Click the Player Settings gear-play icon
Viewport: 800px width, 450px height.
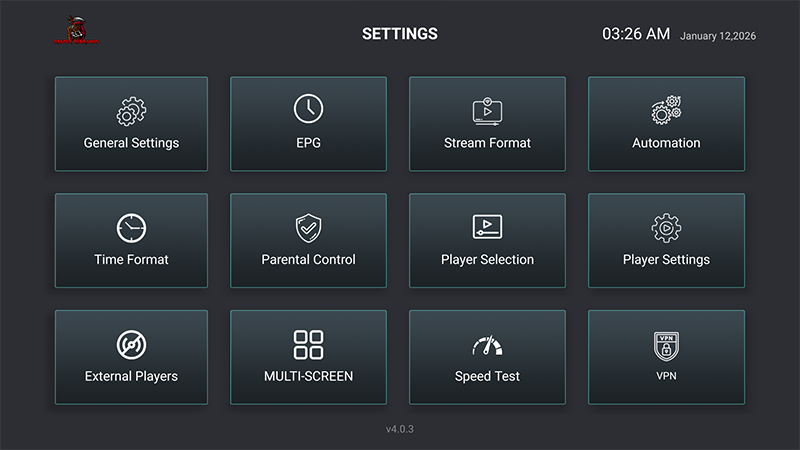pos(666,228)
